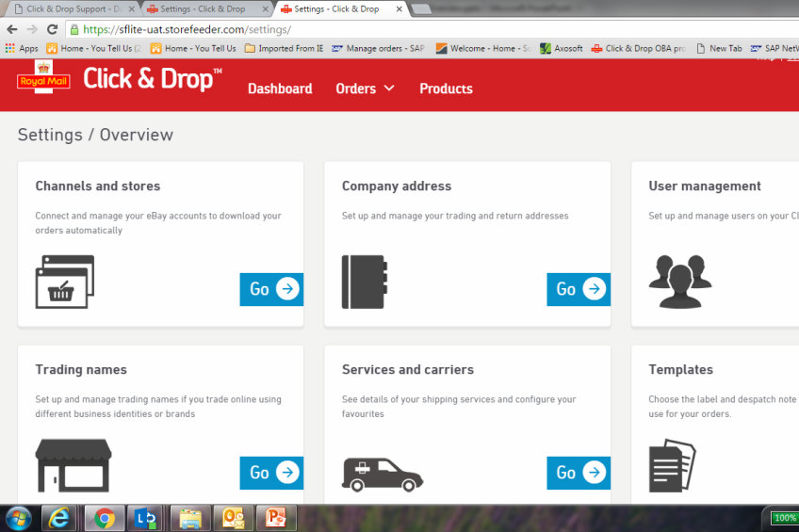Click the Services and carriers heading
799x532 pixels.
(408, 370)
